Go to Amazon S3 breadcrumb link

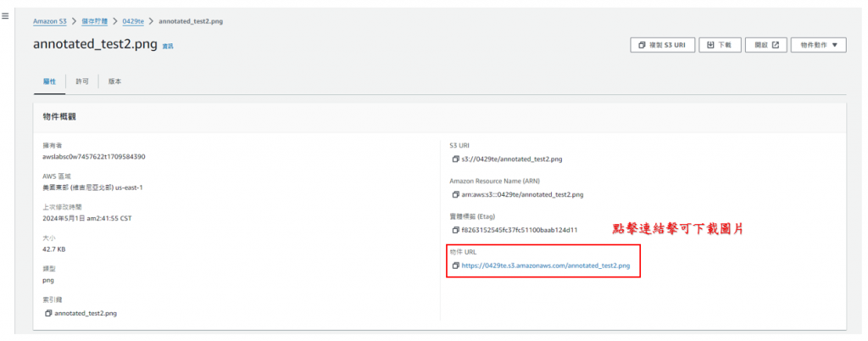point(50,21)
